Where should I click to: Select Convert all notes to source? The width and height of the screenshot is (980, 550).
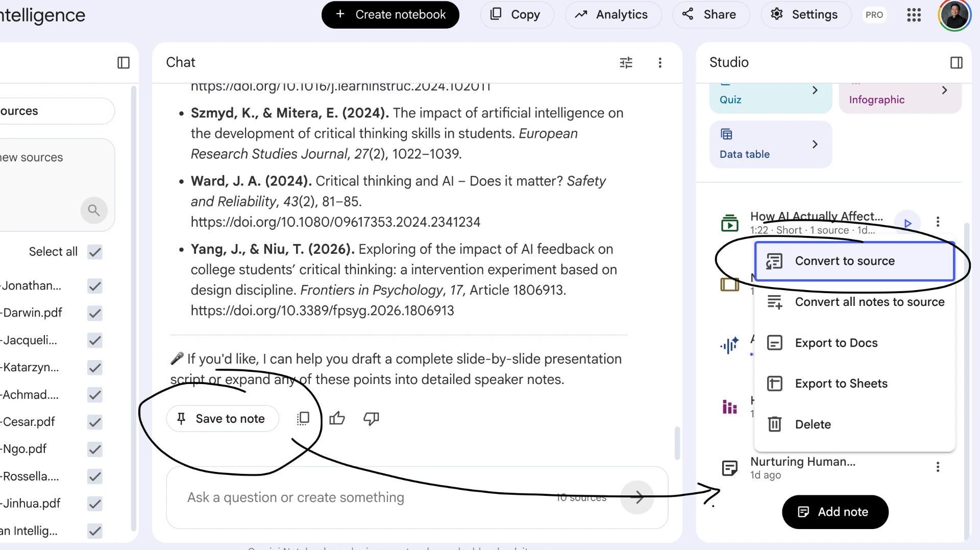coord(854,302)
